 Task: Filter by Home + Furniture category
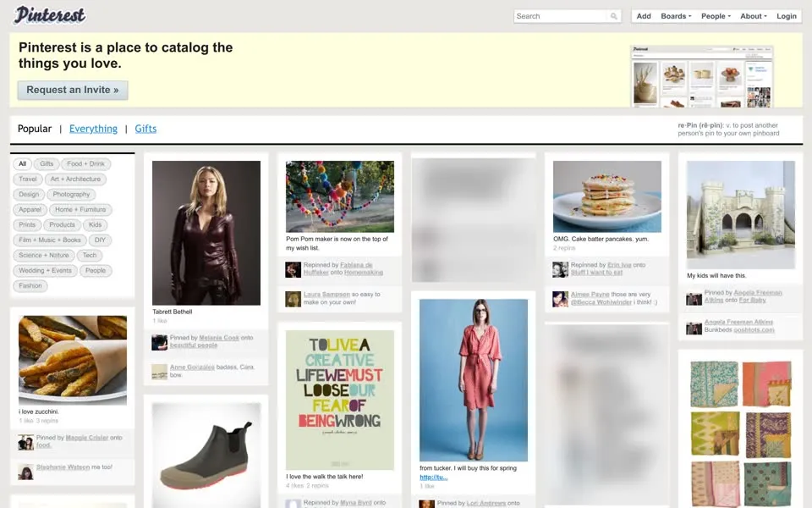click(x=80, y=209)
